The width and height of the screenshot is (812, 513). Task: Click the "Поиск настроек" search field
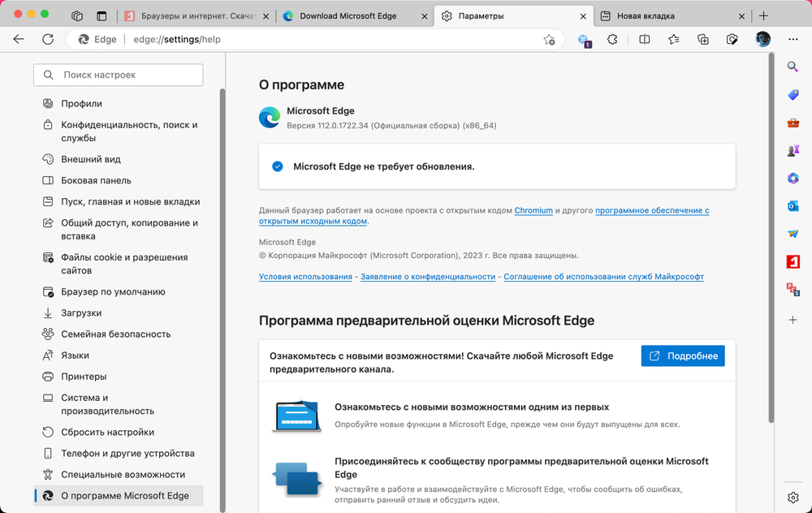click(119, 75)
